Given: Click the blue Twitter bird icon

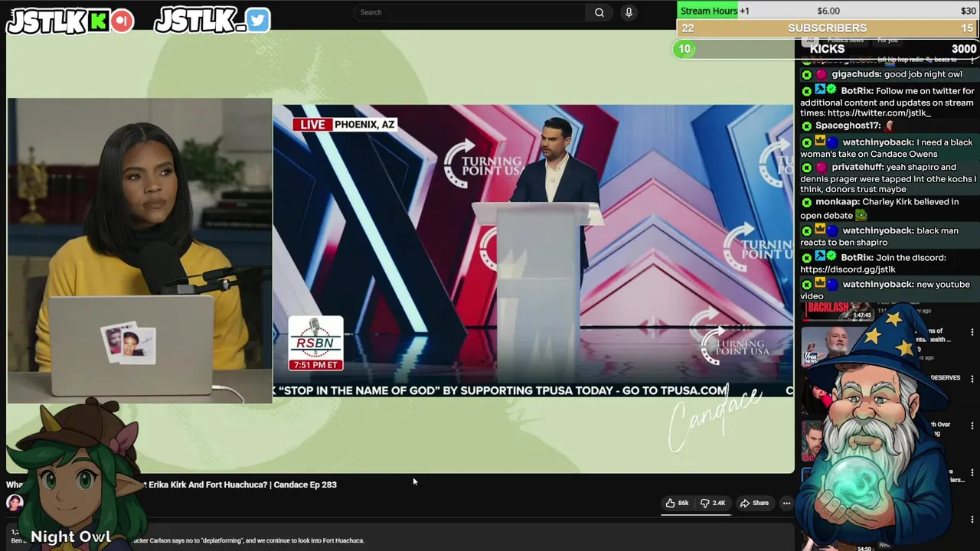Looking at the screenshot, I should click(258, 21).
